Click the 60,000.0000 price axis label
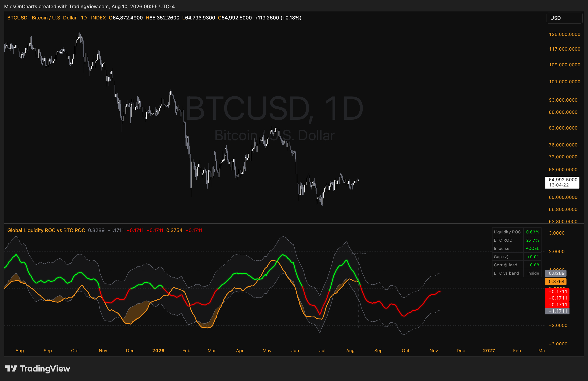The width and height of the screenshot is (588, 381). [x=563, y=197]
